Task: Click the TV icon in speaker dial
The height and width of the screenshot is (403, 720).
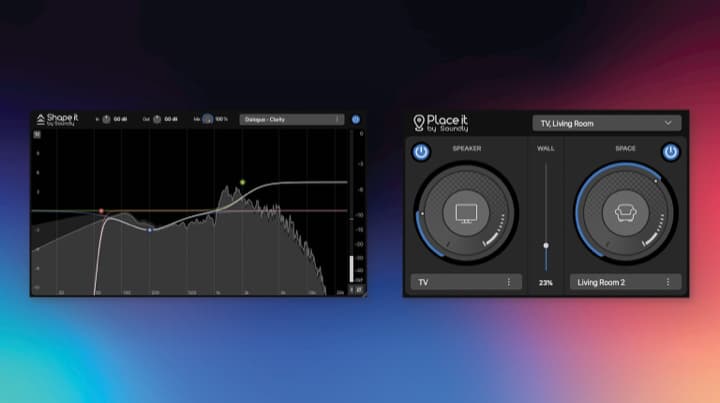Action: tap(466, 213)
